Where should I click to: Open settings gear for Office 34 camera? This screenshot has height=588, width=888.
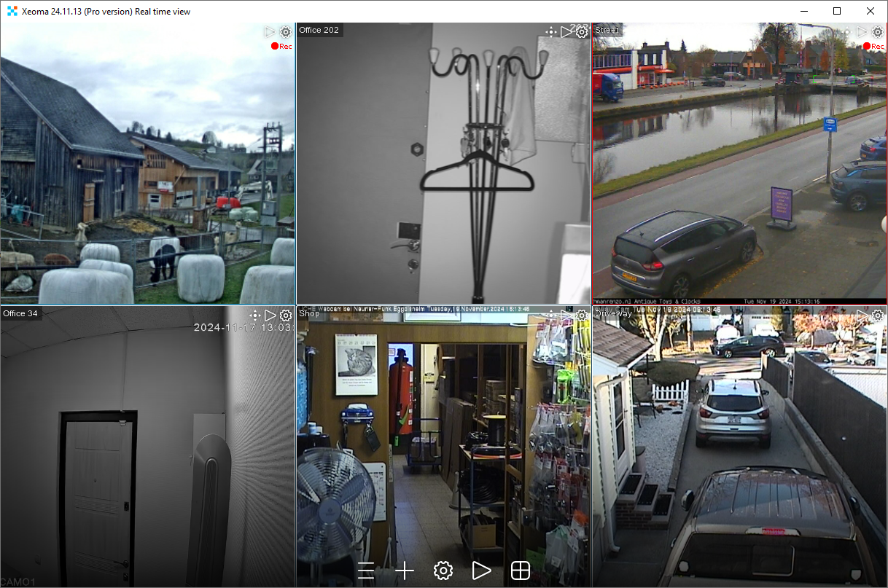tap(286, 315)
